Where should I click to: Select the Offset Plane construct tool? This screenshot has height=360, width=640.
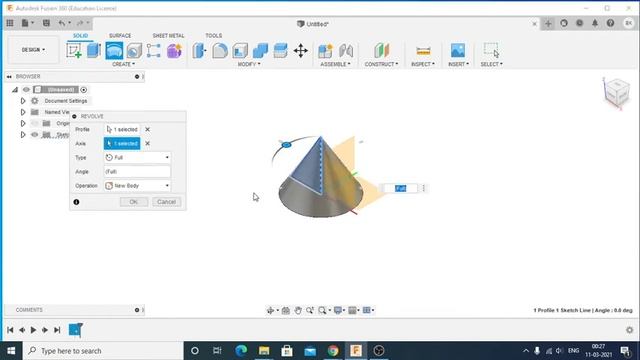[x=381, y=51]
